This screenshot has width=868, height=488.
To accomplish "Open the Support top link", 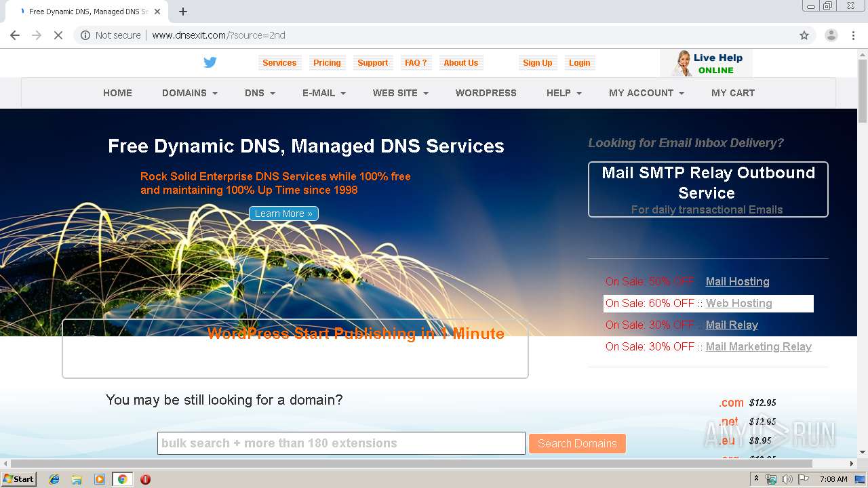I will point(372,63).
